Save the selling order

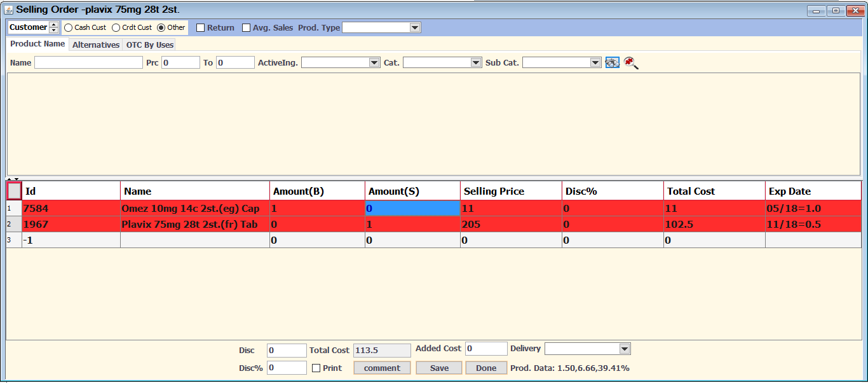(439, 368)
